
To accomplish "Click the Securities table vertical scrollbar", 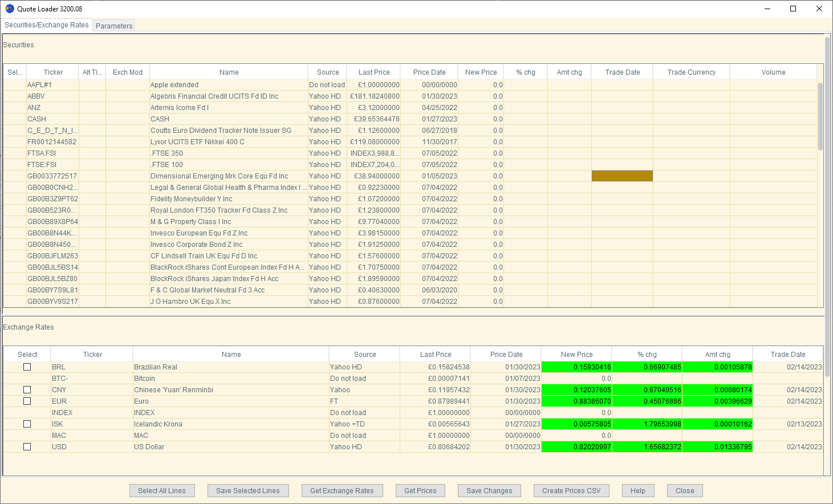I will 820,116.
